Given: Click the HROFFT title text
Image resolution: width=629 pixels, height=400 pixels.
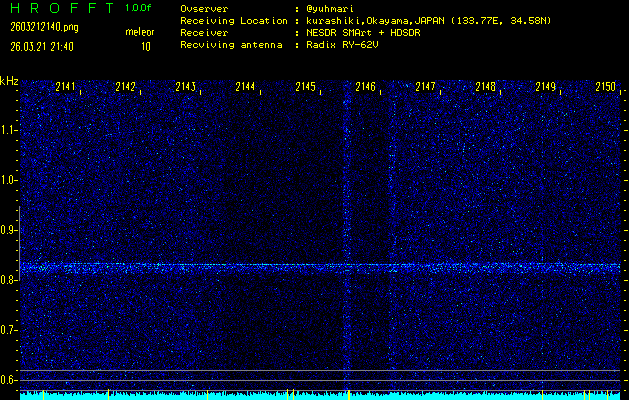Looking at the screenshot, I should 56,8.
